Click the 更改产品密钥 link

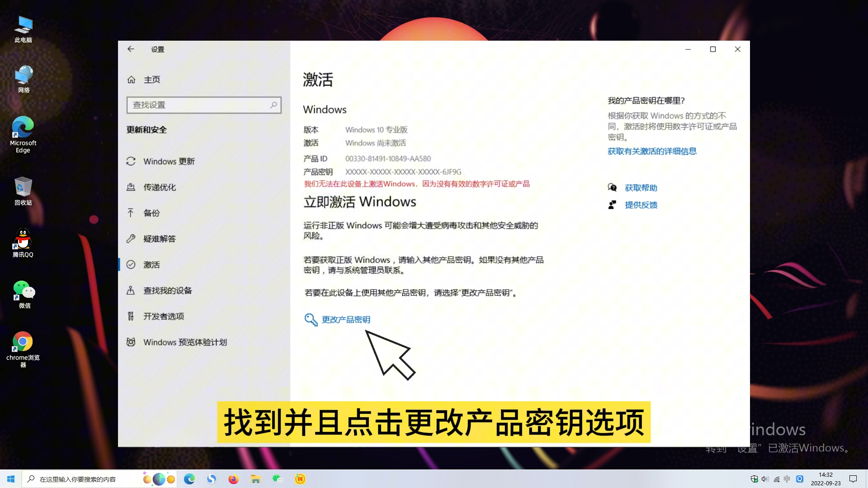point(345,319)
